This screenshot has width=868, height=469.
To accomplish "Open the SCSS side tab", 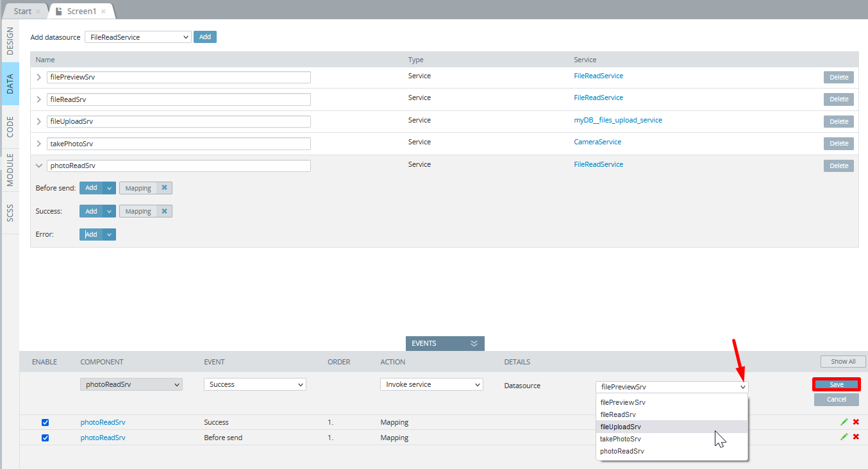I will coord(10,212).
